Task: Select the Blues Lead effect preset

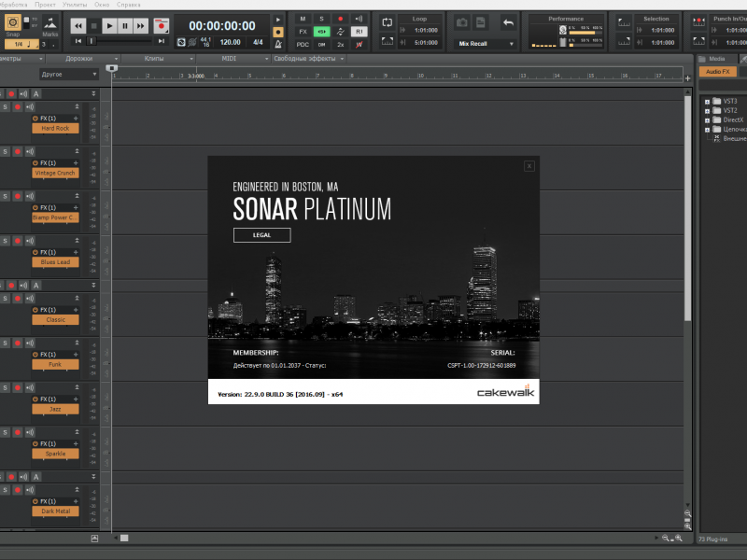Action: click(x=55, y=262)
